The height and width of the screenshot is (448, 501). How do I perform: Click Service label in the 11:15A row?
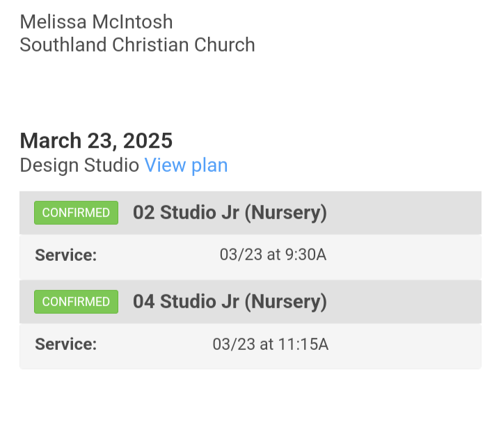pyautogui.click(x=65, y=344)
